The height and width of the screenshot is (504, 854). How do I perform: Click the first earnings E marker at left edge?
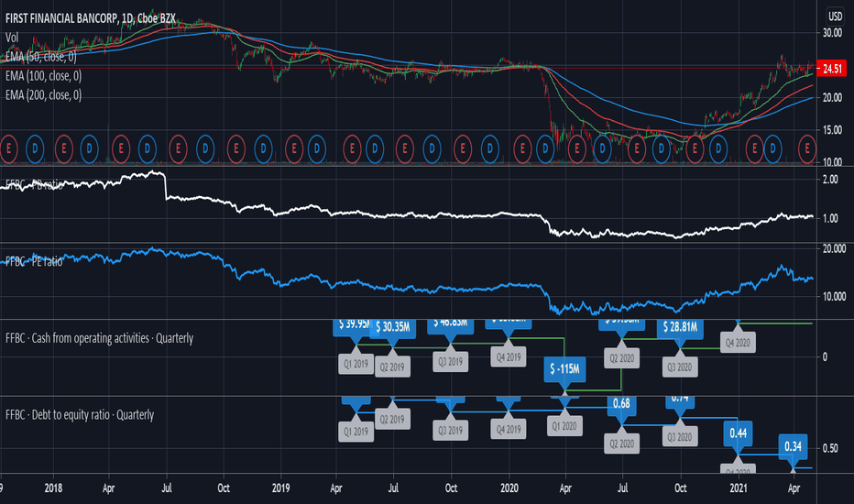point(8,148)
